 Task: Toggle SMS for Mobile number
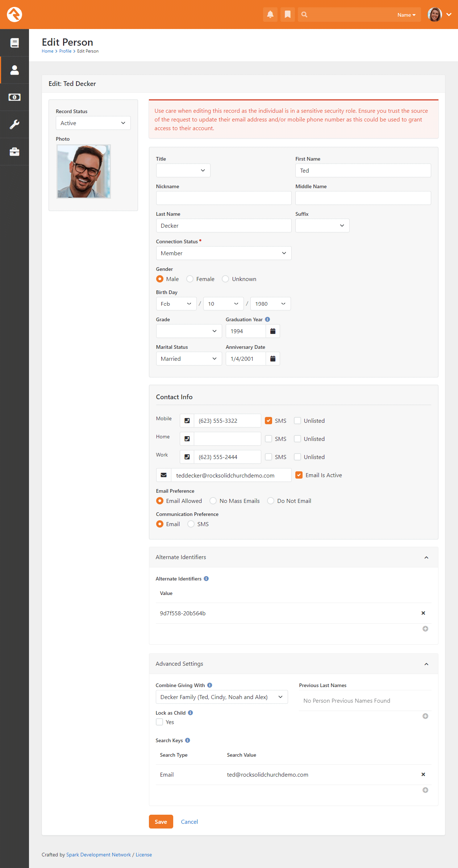268,421
